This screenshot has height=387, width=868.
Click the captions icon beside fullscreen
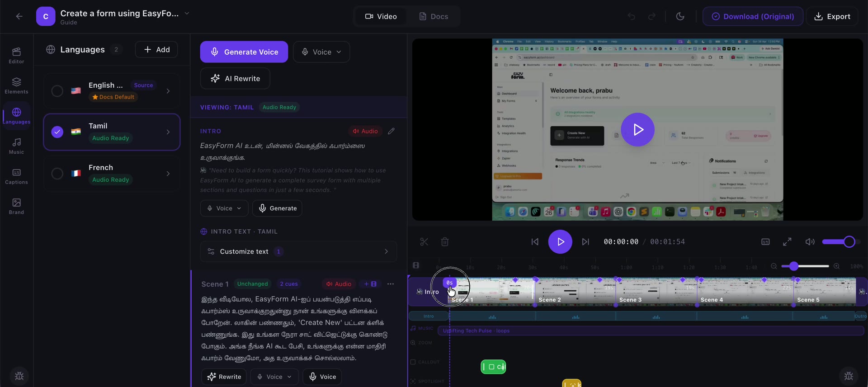click(765, 242)
